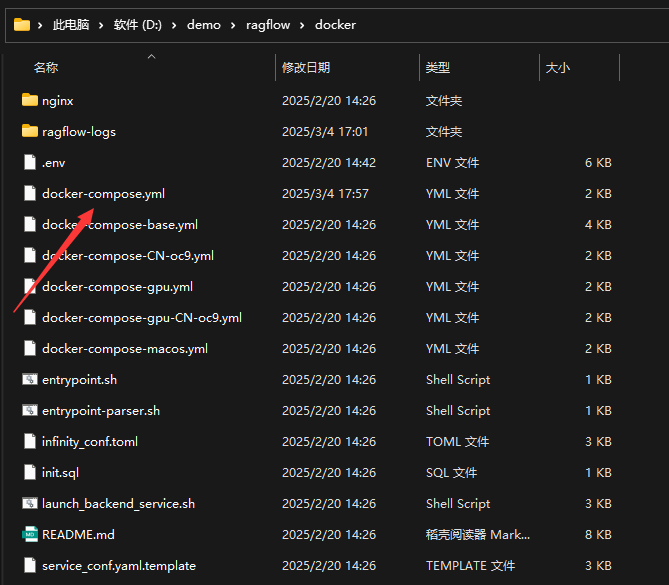Click the entrypoint.sh shell script icon
669x585 pixels.
(x=29, y=379)
